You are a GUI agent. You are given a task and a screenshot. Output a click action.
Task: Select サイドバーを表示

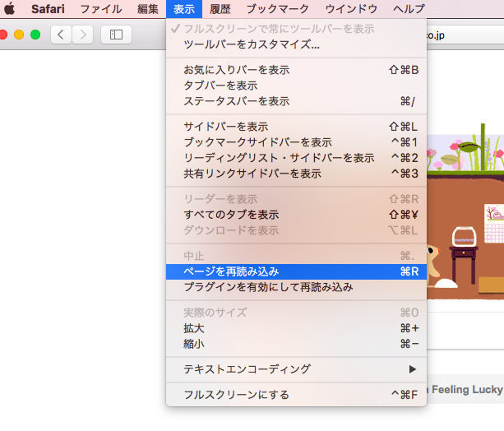tap(296, 127)
